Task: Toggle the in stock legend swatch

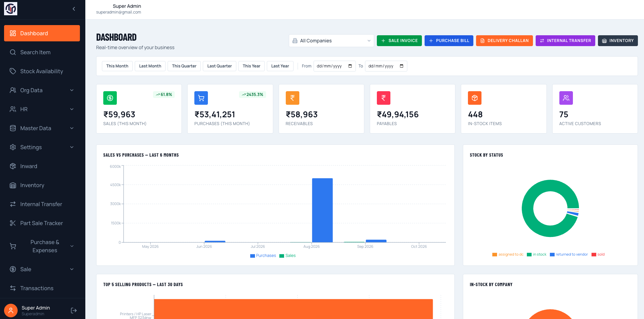Action: click(529, 255)
